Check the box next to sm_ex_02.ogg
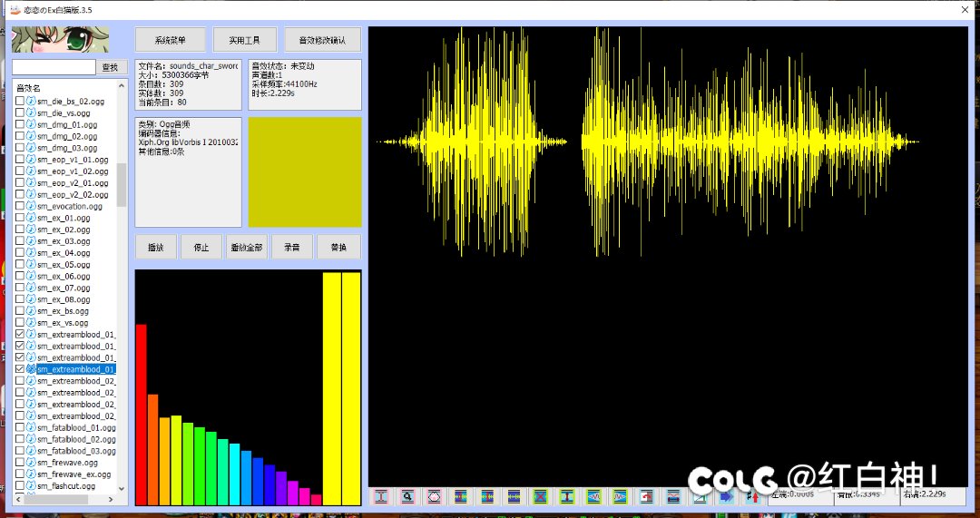The image size is (980, 518). click(20, 230)
